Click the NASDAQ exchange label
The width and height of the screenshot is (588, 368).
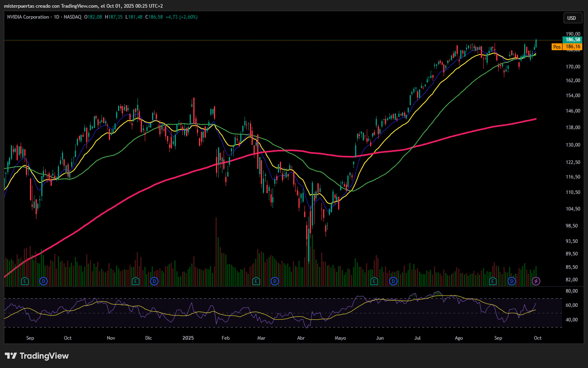72,17
